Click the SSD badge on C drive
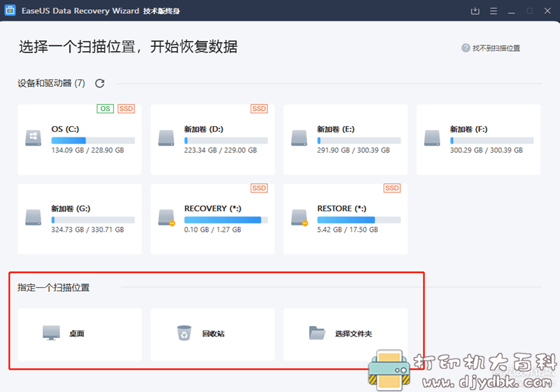The height and width of the screenshot is (392, 560). [126, 108]
